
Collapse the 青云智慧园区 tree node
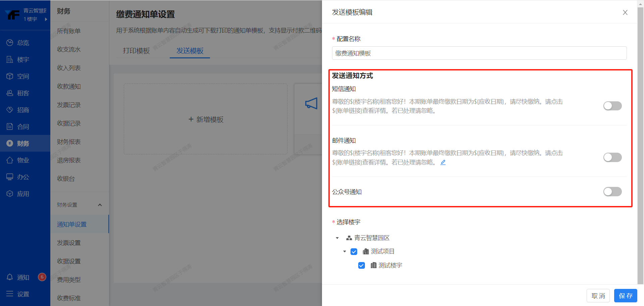coord(337,238)
